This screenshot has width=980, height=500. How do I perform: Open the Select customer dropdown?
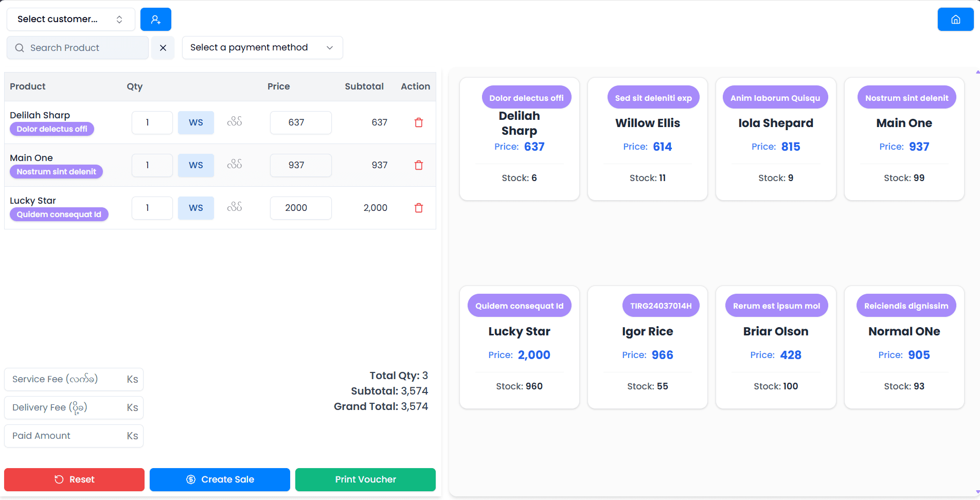70,20
